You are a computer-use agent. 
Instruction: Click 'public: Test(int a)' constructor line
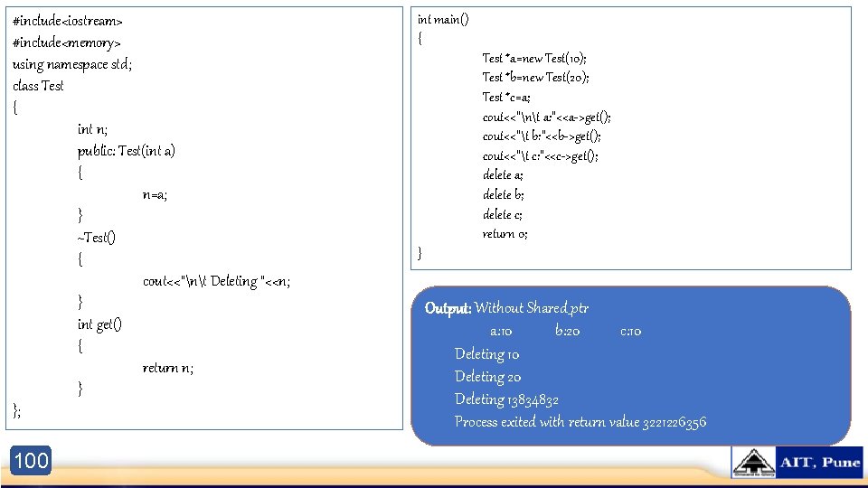pos(127,151)
